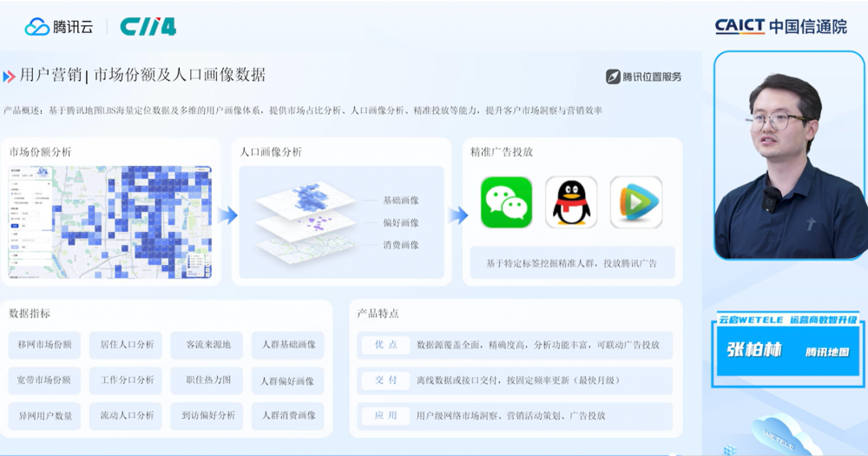
Task: Click the Tencent Video play icon
Action: [636, 202]
